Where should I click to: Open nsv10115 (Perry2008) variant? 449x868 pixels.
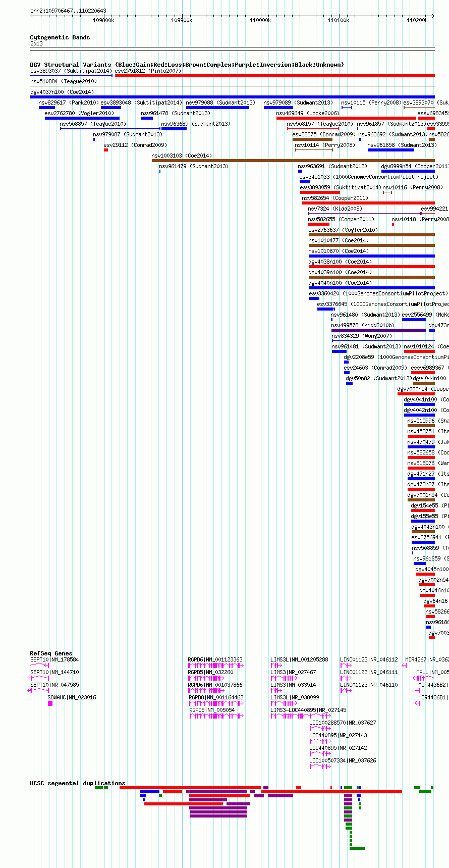(x=372, y=103)
